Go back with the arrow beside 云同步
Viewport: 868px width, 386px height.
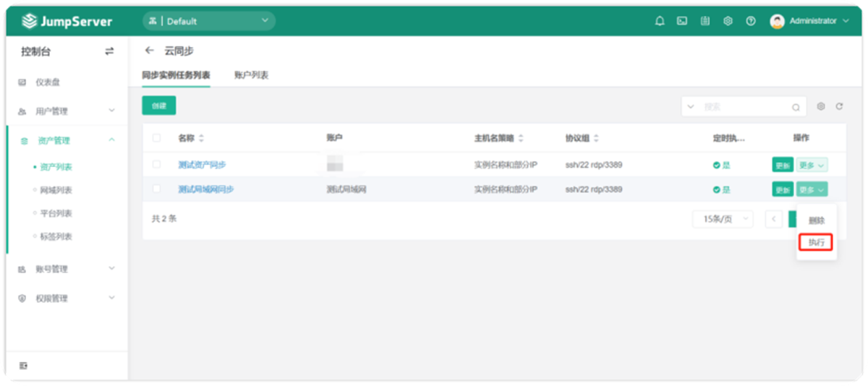pos(149,51)
